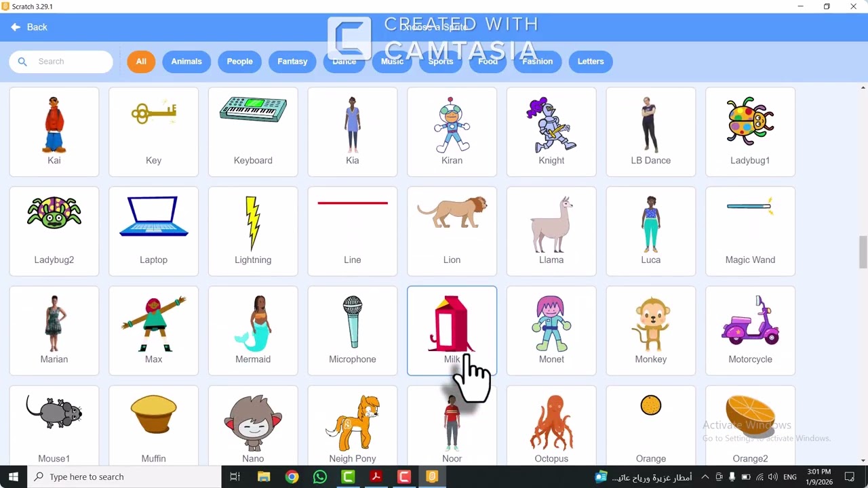This screenshot has height=488, width=868.
Task: Pick the Mermaid sprite
Action: tap(253, 331)
